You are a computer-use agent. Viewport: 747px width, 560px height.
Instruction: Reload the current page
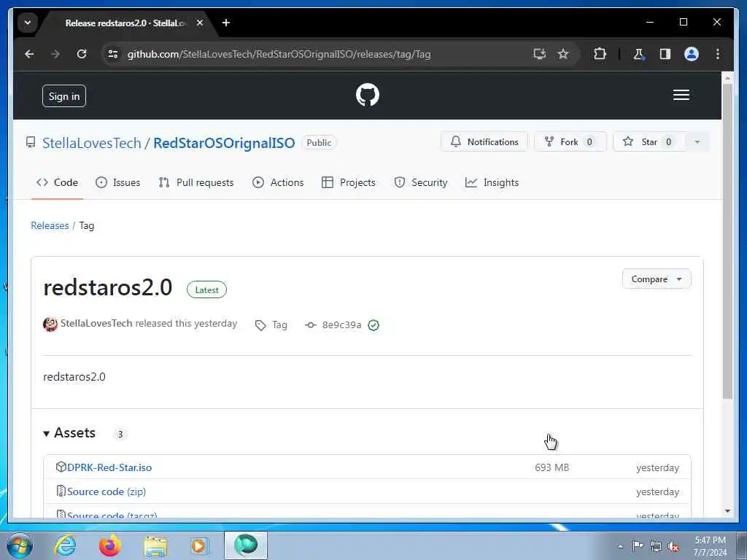82,54
